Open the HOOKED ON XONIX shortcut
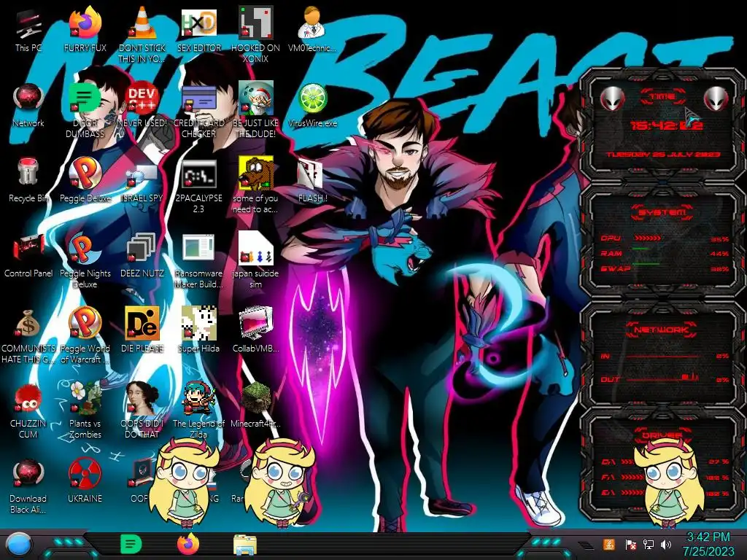 [256, 34]
